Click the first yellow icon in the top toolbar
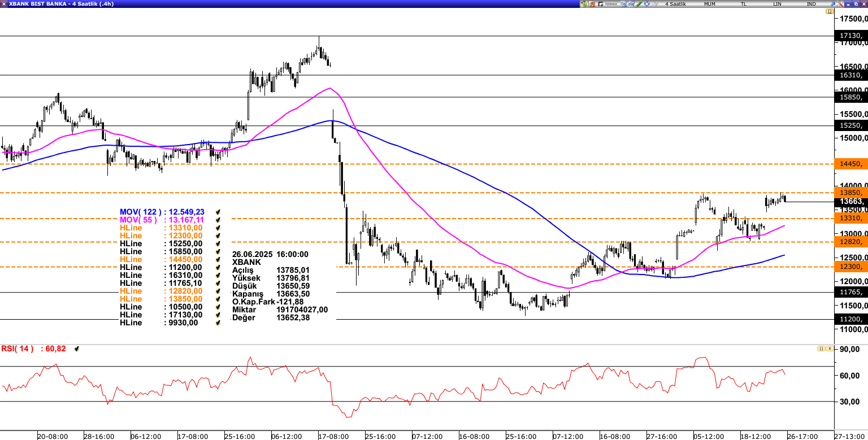The height and width of the screenshot is (440, 868). pyautogui.click(x=584, y=4)
